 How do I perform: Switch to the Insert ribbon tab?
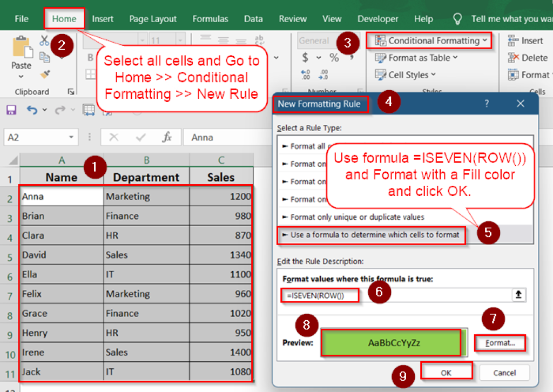click(x=103, y=18)
